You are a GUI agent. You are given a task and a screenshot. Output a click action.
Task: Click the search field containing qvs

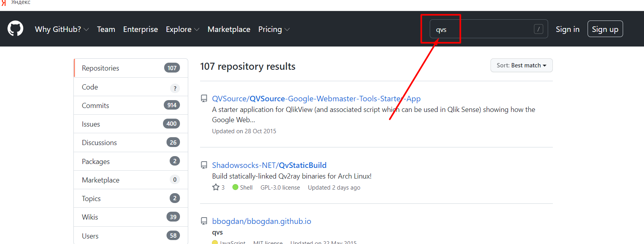point(489,29)
